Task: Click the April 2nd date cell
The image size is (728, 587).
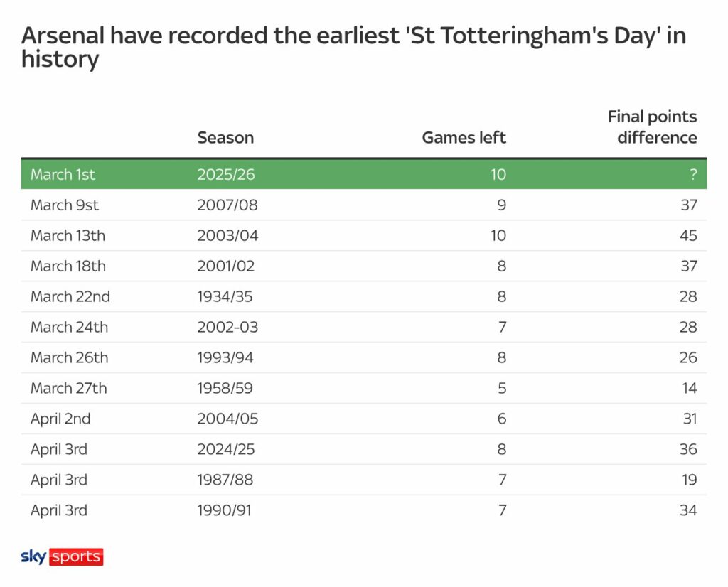Action: pos(60,419)
